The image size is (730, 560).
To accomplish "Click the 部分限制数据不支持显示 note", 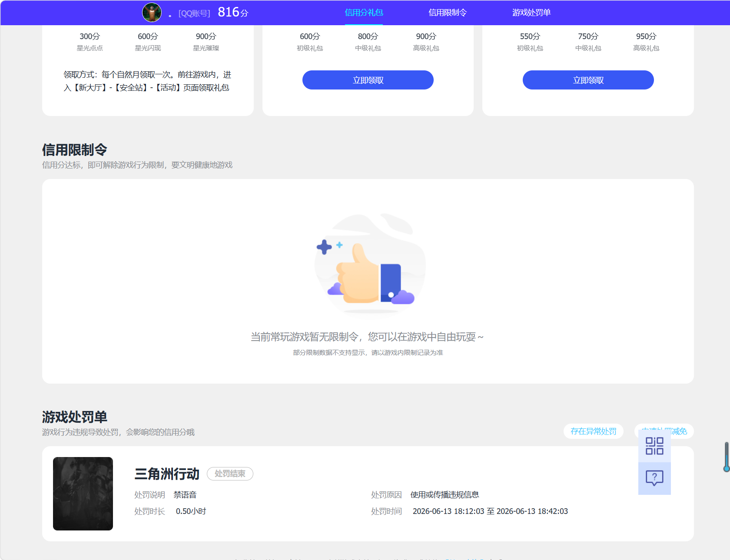I will click(368, 353).
